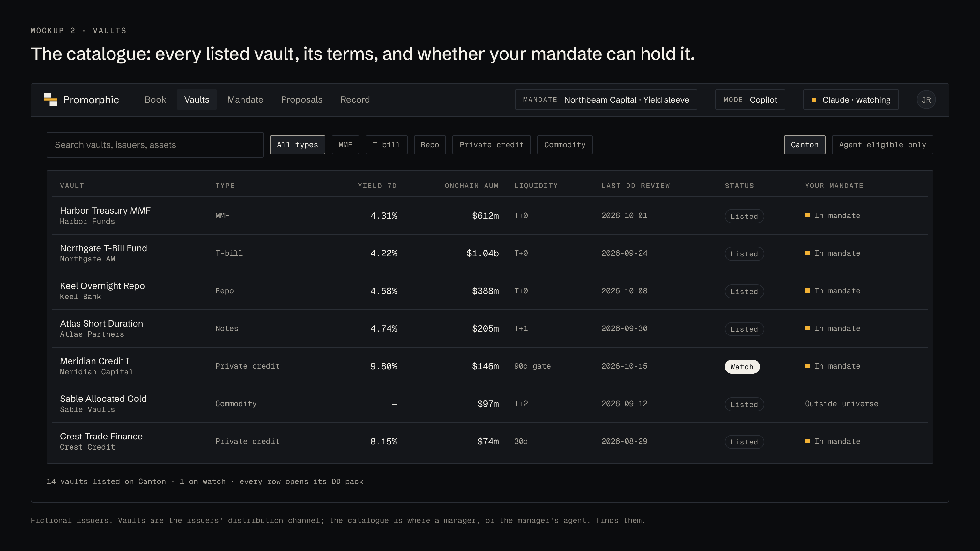Sort by Onchain AUM column header
The image size is (980, 551).
point(471,186)
